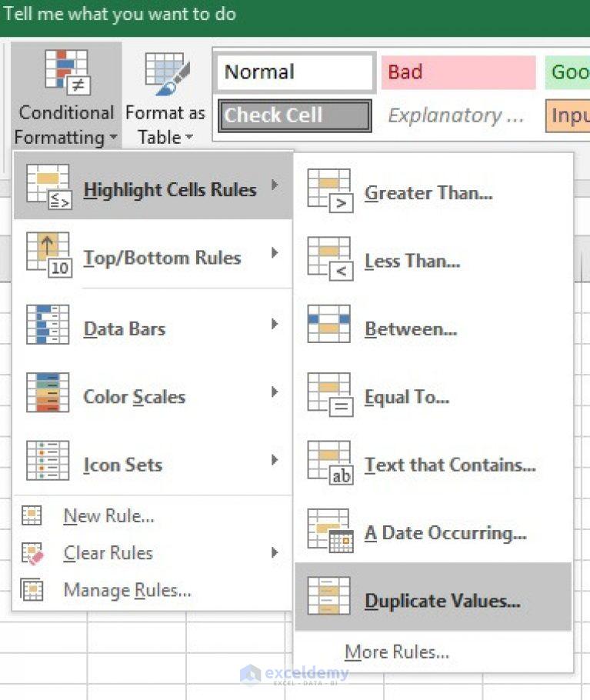Image resolution: width=590 pixels, height=700 pixels.
Task: Click the Manage Rules icon
Action: pyautogui.click(x=32, y=590)
